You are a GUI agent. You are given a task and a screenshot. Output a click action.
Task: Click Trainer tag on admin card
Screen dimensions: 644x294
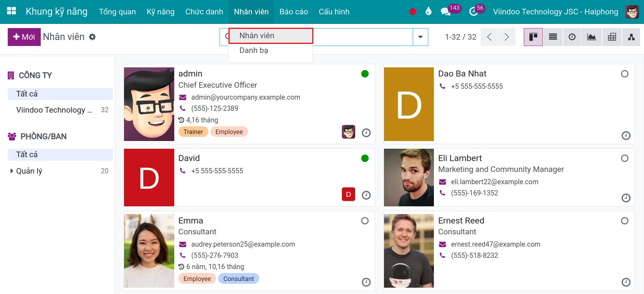click(193, 132)
